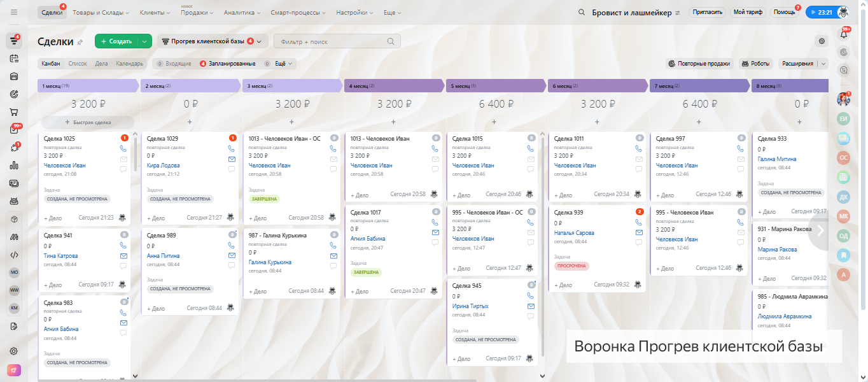Screen dimensions: 868x382
Task: Toggle the pin icon next to Сделки title
Action: pyautogui.click(x=80, y=42)
